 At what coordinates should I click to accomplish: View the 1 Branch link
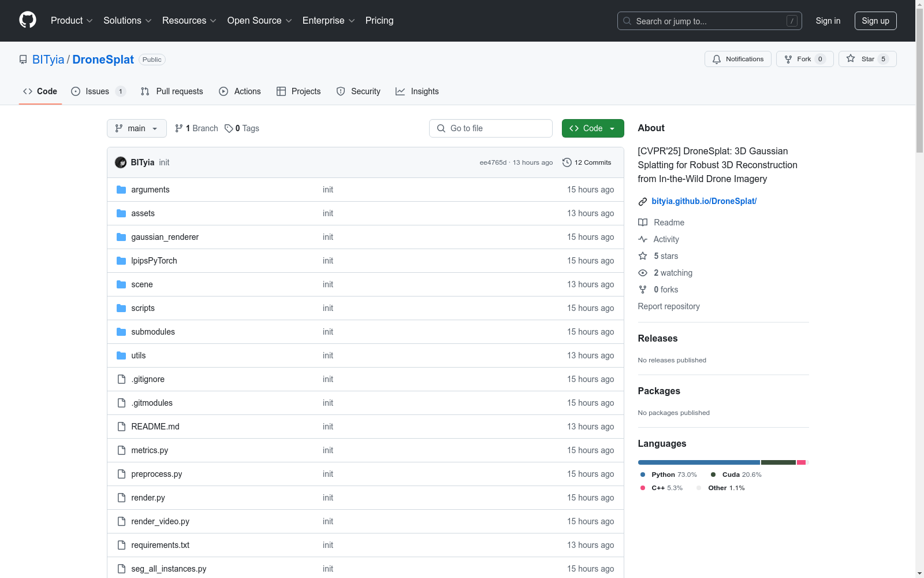(x=196, y=128)
